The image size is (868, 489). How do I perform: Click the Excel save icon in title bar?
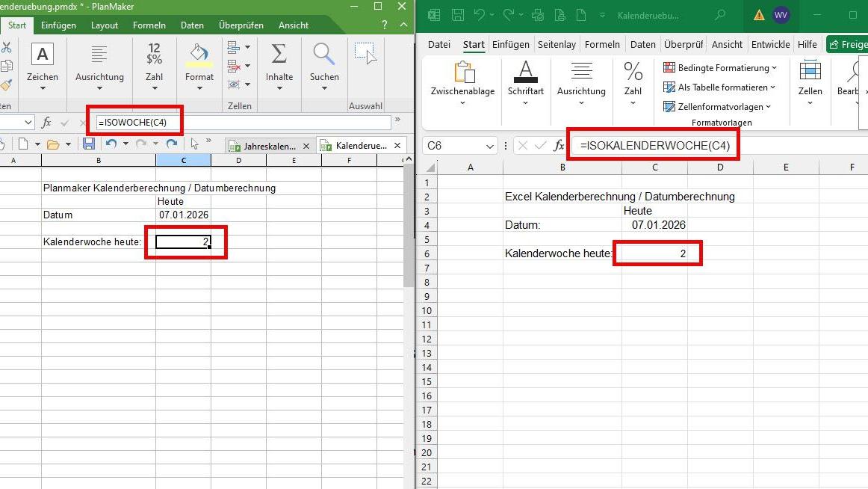click(x=458, y=15)
